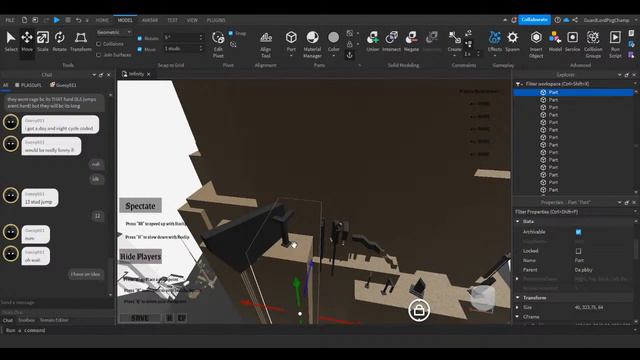This screenshot has width=640, height=360.
Task: Uncheck the Archivable property
Action: click(x=578, y=232)
